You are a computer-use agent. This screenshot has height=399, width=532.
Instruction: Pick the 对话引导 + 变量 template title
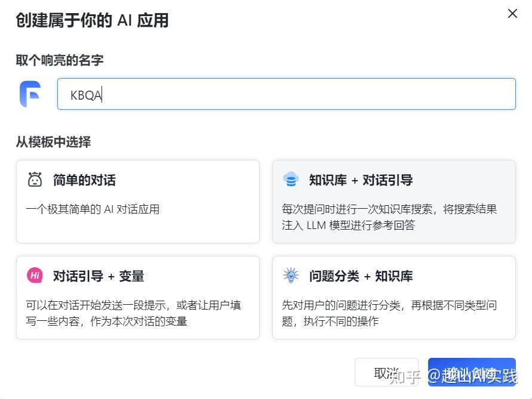99,276
